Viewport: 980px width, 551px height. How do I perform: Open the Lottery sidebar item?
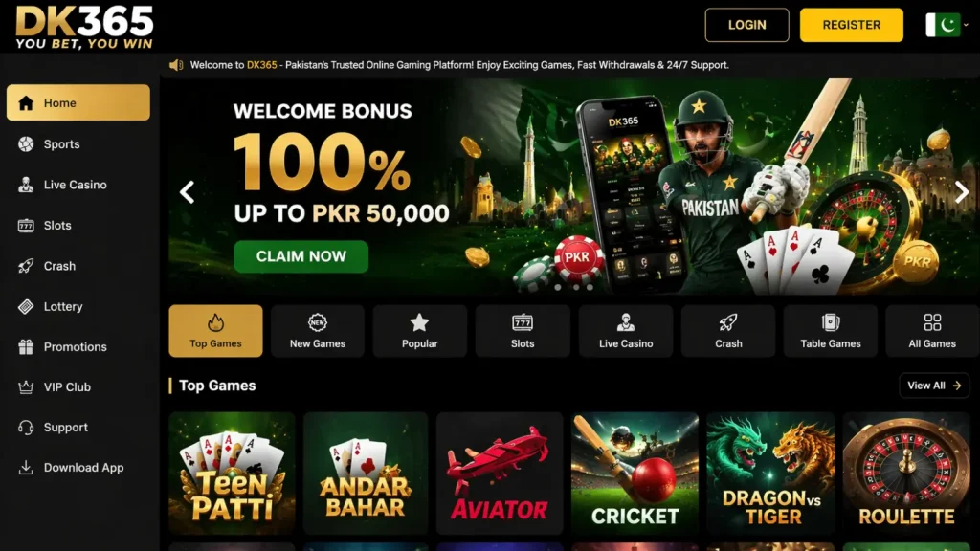pos(78,307)
